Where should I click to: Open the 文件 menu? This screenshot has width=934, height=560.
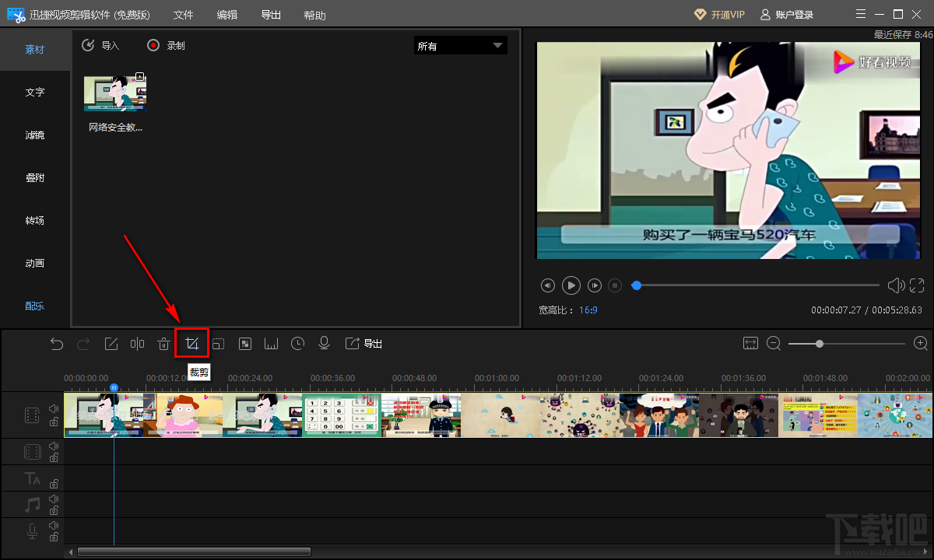tap(183, 15)
